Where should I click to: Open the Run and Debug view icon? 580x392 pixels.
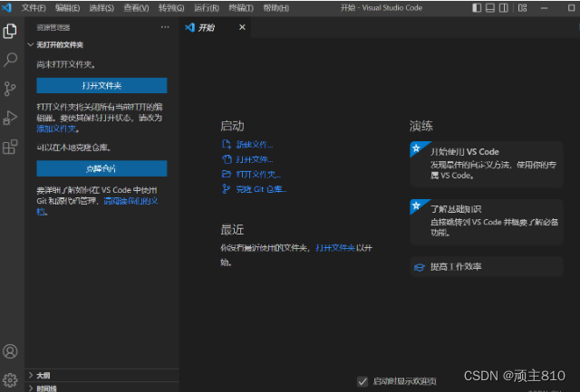(x=10, y=118)
